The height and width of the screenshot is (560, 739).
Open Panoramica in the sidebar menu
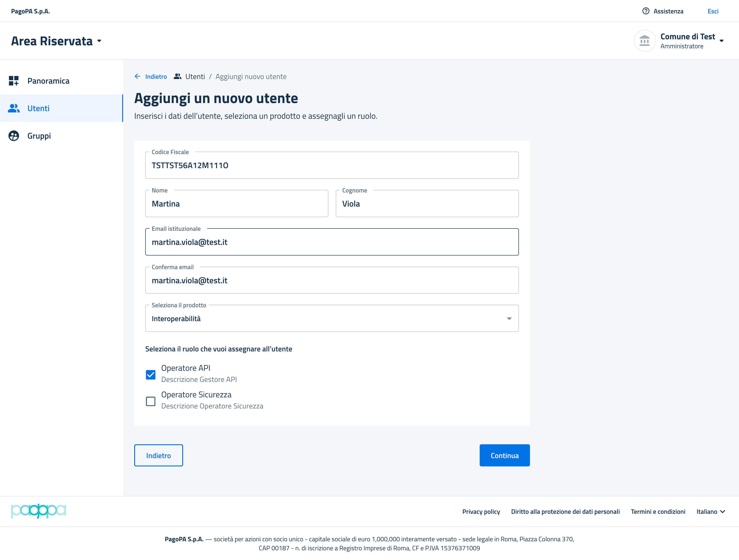tap(48, 81)
